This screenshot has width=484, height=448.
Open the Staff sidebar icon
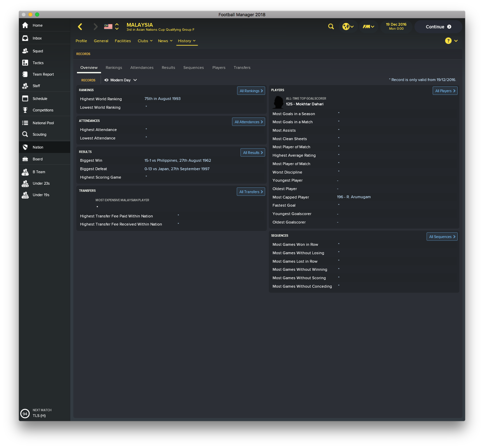(x=25, y=86)
